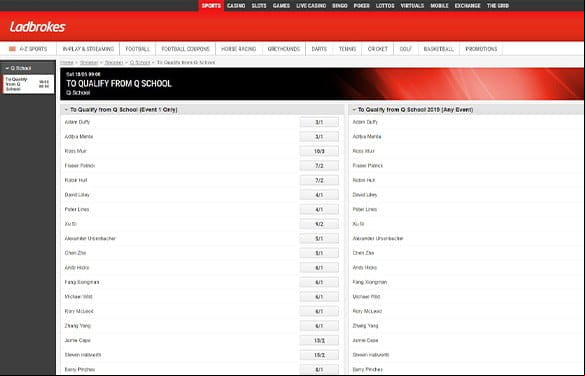Viewport: 585px width, 376px height.
Task: Collapse the Any Event market section
Action: point(354,110)
